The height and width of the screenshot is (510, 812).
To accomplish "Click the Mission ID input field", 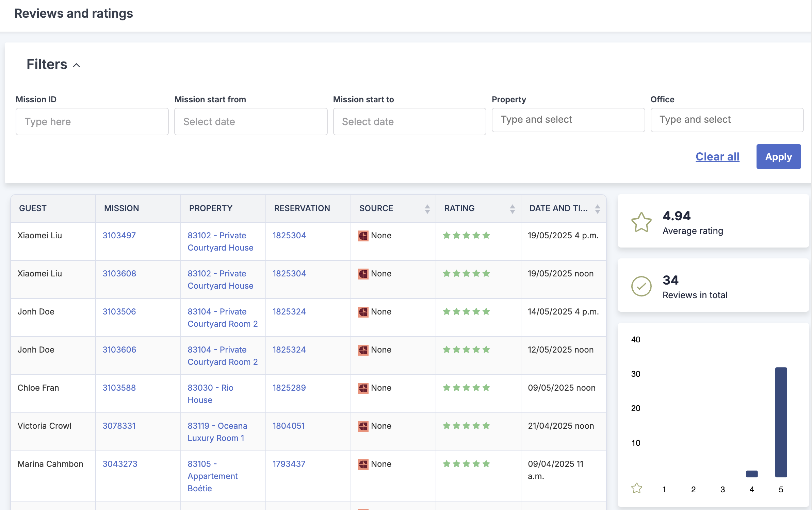I will pyautogui.click(x=92, y=121).
